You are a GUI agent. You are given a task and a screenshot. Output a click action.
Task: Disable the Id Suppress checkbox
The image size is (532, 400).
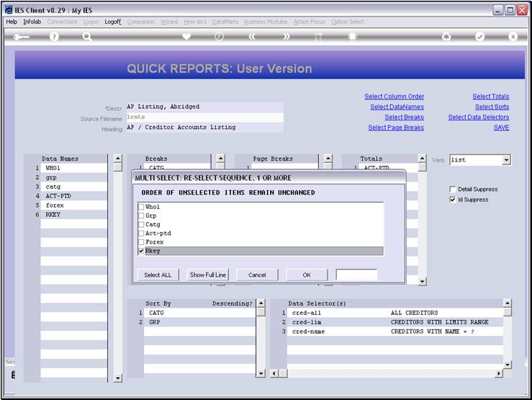[x=452, y=200]
